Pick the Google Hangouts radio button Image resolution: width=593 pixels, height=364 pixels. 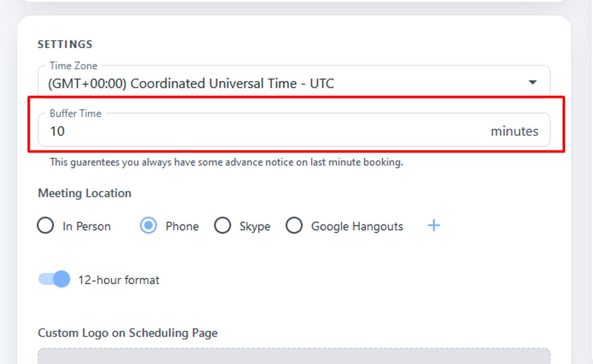point(294,226)
